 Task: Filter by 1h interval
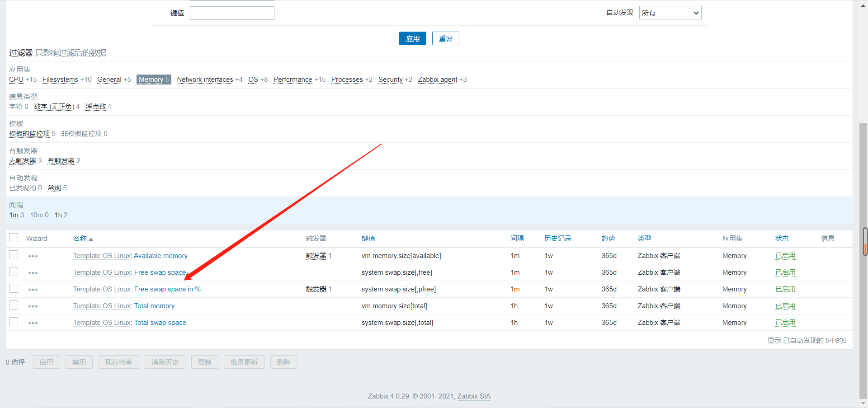58,215
